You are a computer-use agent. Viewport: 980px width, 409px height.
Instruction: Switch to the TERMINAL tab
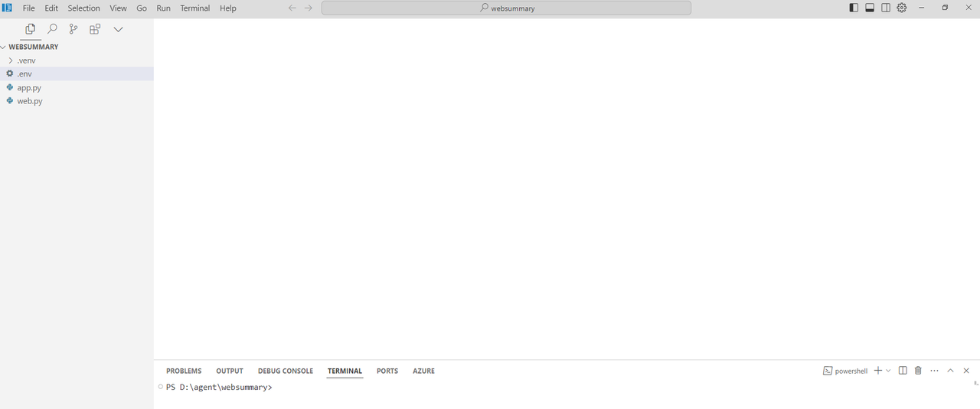(x=345, y=371)
